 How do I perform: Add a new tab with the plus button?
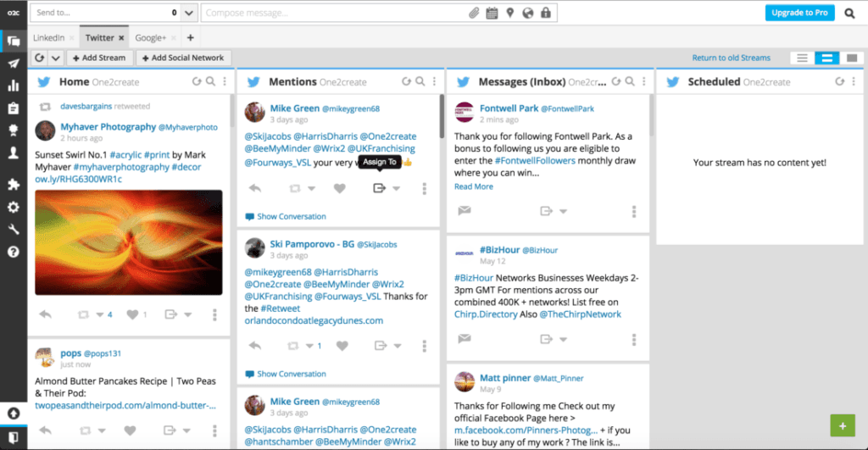[191, 37]
